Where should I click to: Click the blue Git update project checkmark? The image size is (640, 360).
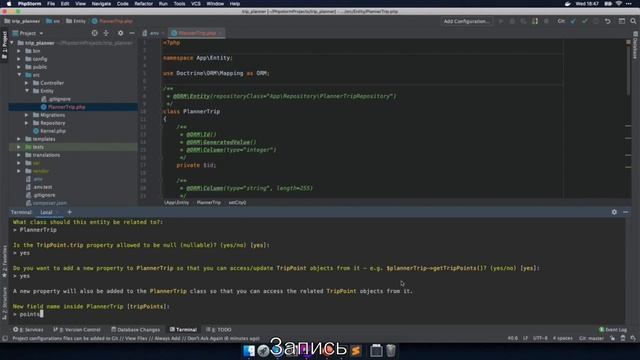tap(573, 21)
